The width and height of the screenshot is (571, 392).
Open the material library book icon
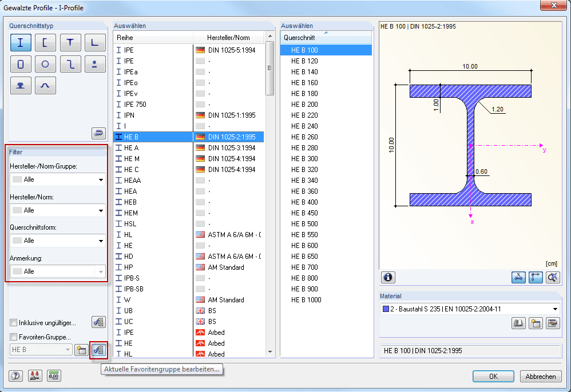pos(518,323)
